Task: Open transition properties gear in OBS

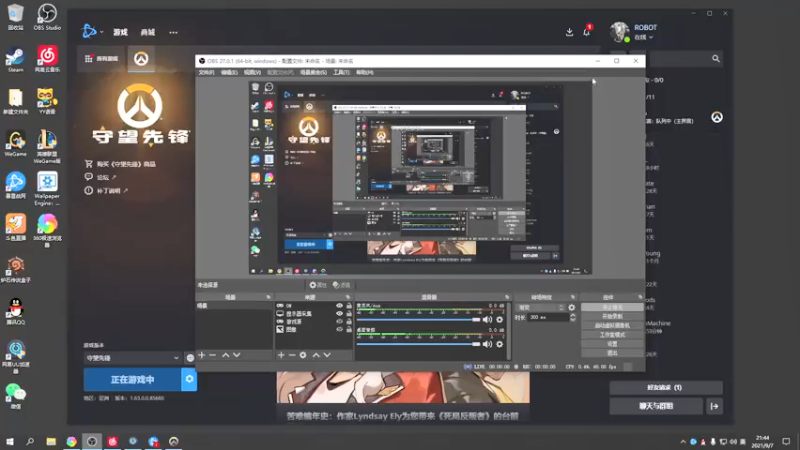Action: pyautogui.click(x=571, y=308)
